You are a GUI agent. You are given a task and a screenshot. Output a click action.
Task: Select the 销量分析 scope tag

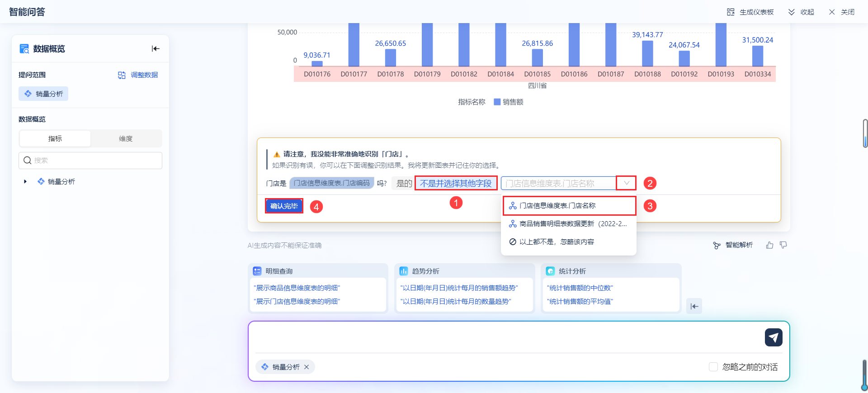point(43,94)
